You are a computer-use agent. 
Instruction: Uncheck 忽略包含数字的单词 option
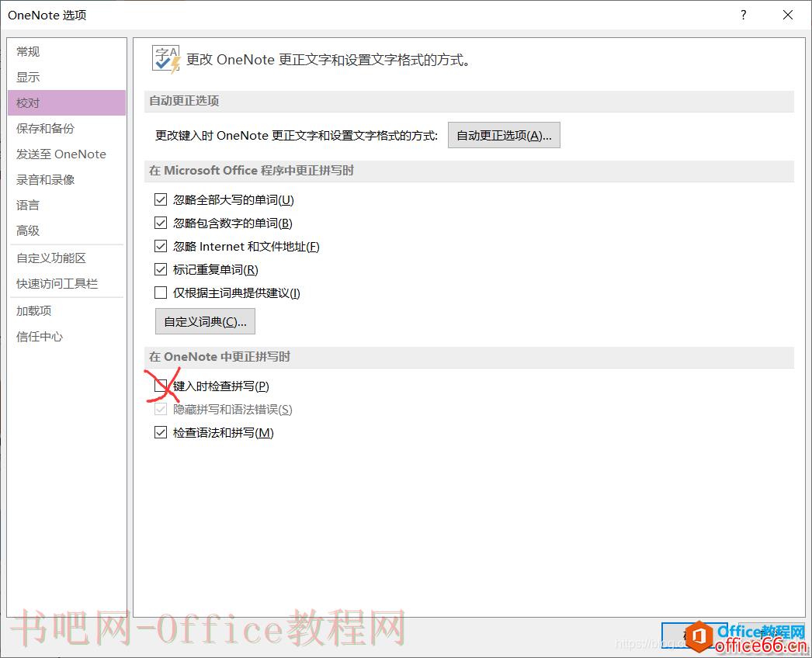point(161,223)
